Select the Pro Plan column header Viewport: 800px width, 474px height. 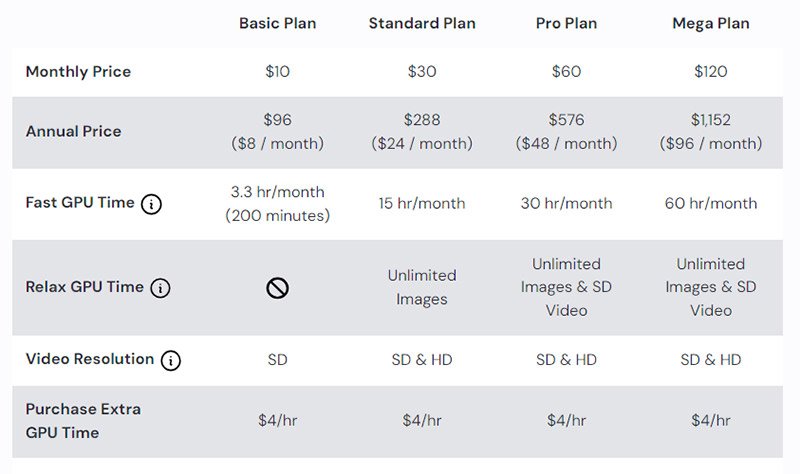click(566, 23)
